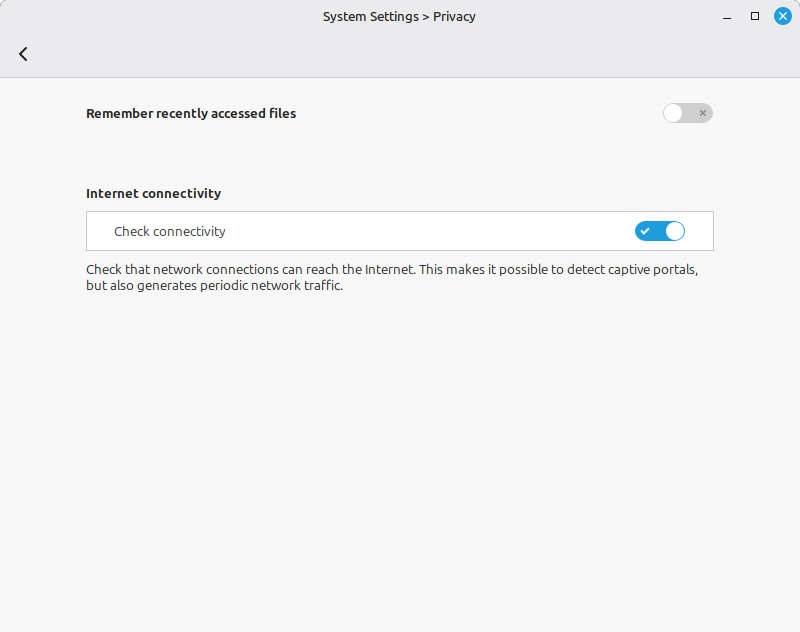This screenshot has height=632, width=800.
Task: Click empty space in the Check connectivity row
Action: 420,231
